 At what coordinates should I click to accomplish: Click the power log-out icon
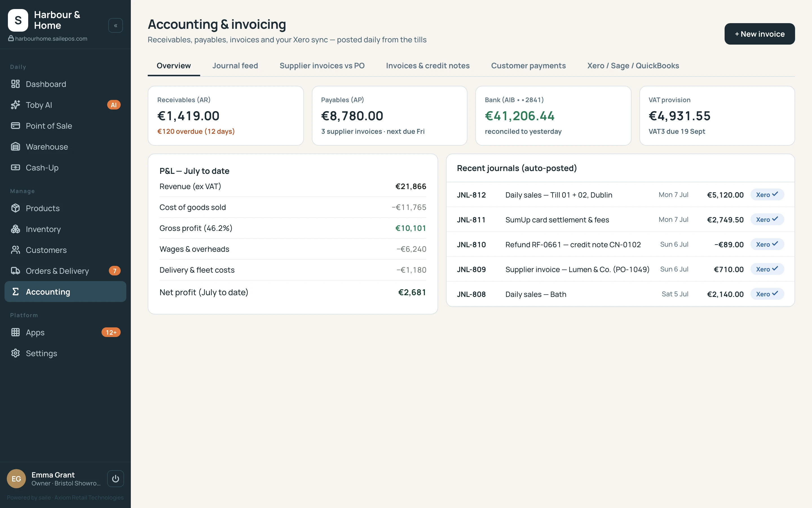[x=115, y=478]
